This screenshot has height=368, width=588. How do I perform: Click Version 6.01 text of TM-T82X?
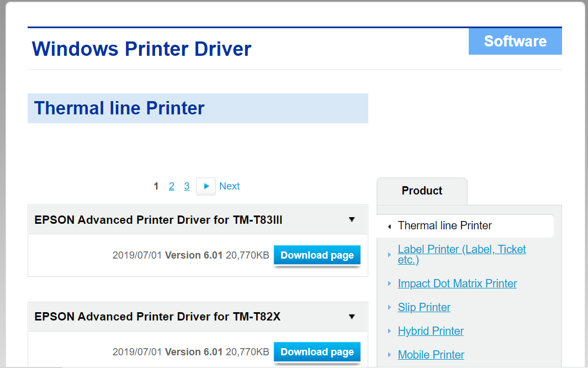click(x=194, y=352)
